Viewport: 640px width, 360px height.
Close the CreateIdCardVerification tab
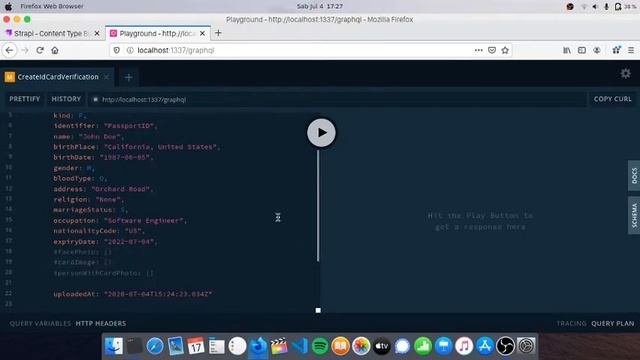coord(107,77)
